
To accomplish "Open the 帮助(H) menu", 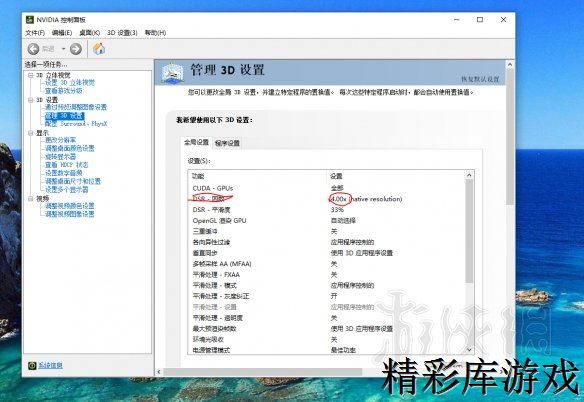I will point(155,33).
